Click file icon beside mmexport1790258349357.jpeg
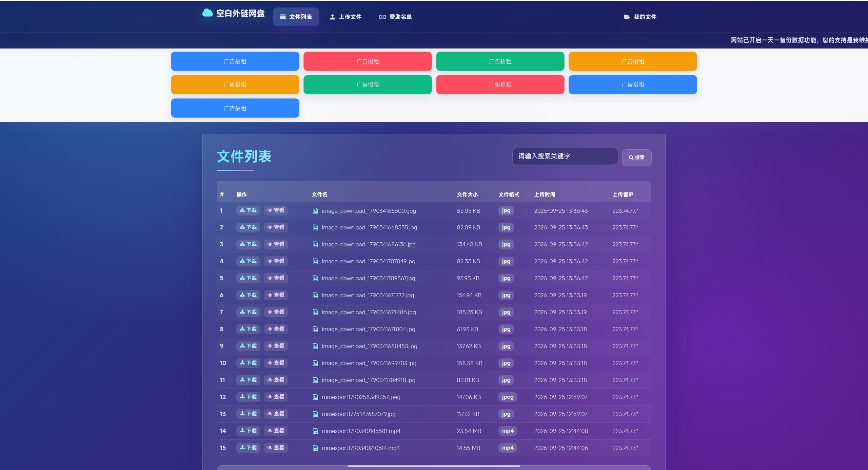Image resolution: width=868 pixels, height=470 pixels. [x=315, y=397]
